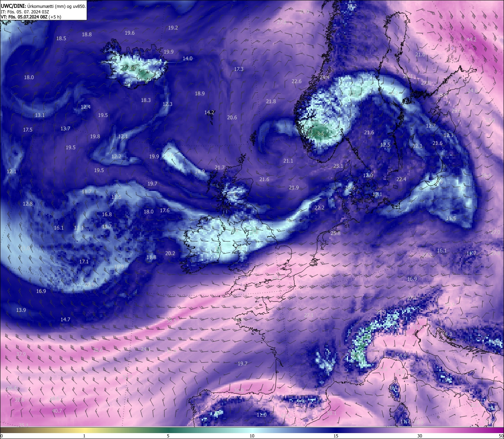Click the 19.8 value label
The height and width of the screenshot is (439, 504).
95,137
